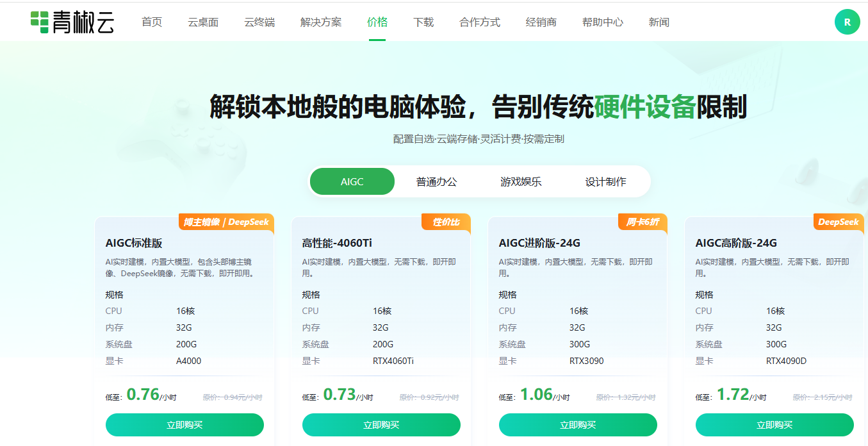This screenshot has width=868, height=446.
Task: Open the 云桌面 navigation item
Action: [x=203, y=22]
